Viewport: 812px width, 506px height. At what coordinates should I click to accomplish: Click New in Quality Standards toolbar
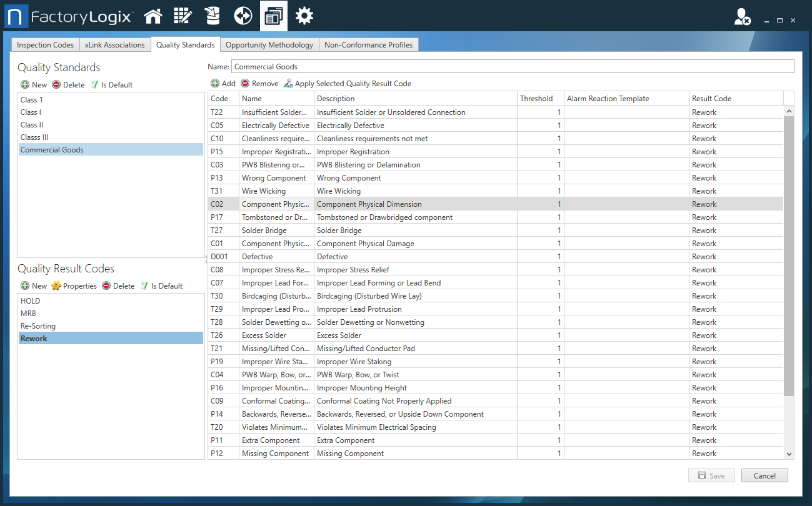point(34,85)
